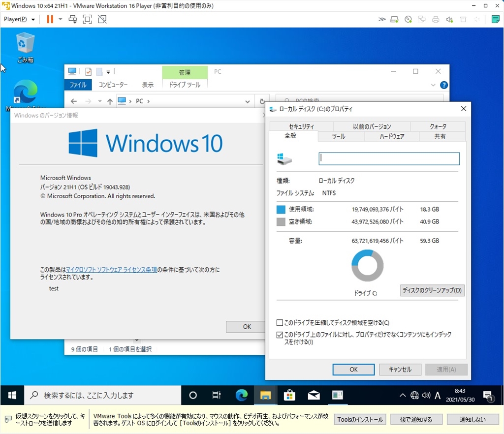This screenshot has height=434, width=504.
Task: Click the sound card device icon in VMware
Action: (x=450, y=19)
